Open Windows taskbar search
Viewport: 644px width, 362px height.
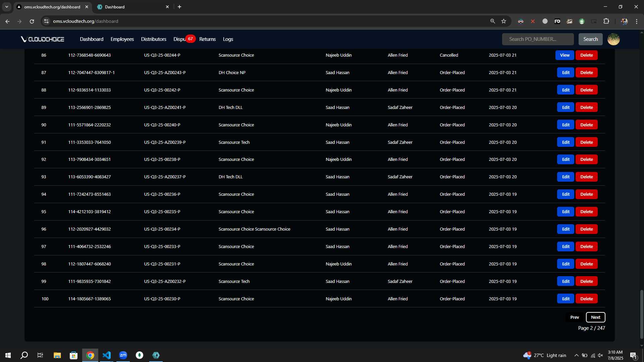click(24, 355)
